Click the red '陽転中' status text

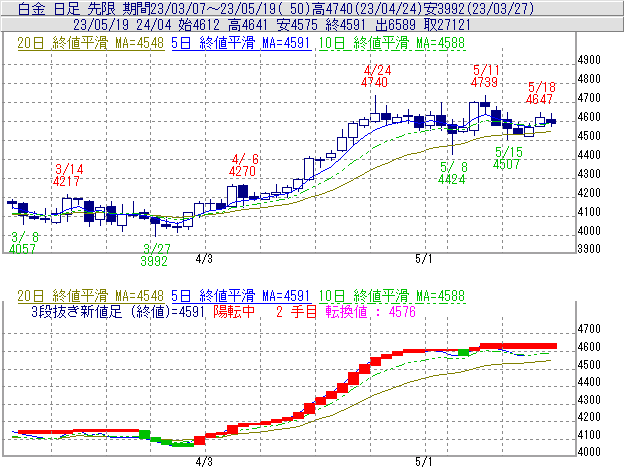tap(234, 312)
